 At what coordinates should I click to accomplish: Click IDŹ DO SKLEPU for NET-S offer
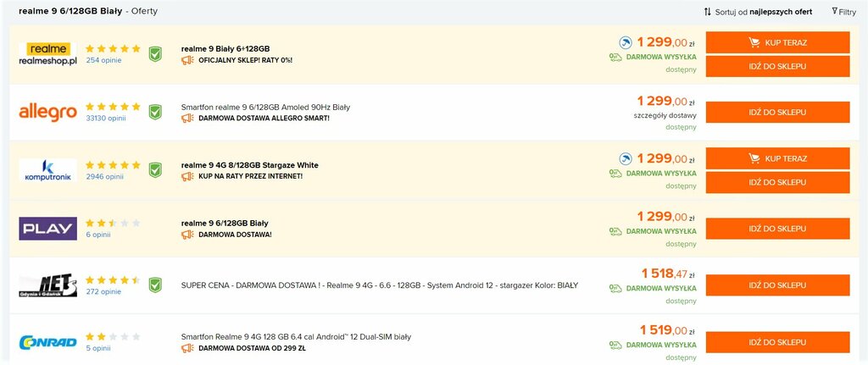[778, 285]
